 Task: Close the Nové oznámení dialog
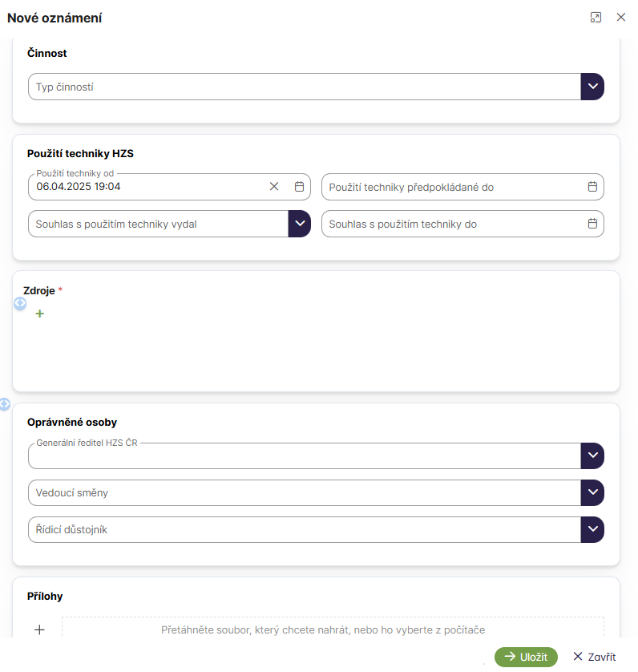(620, 18)
